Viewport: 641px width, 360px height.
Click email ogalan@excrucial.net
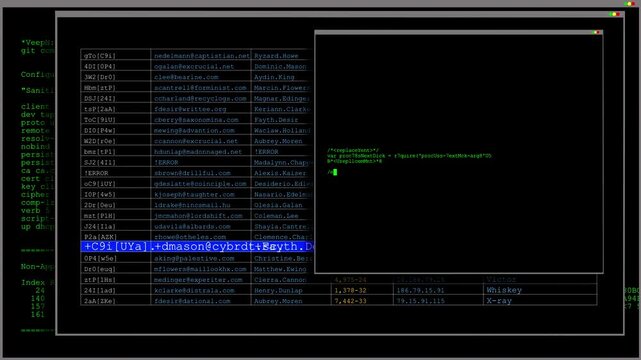pos(194,67)
